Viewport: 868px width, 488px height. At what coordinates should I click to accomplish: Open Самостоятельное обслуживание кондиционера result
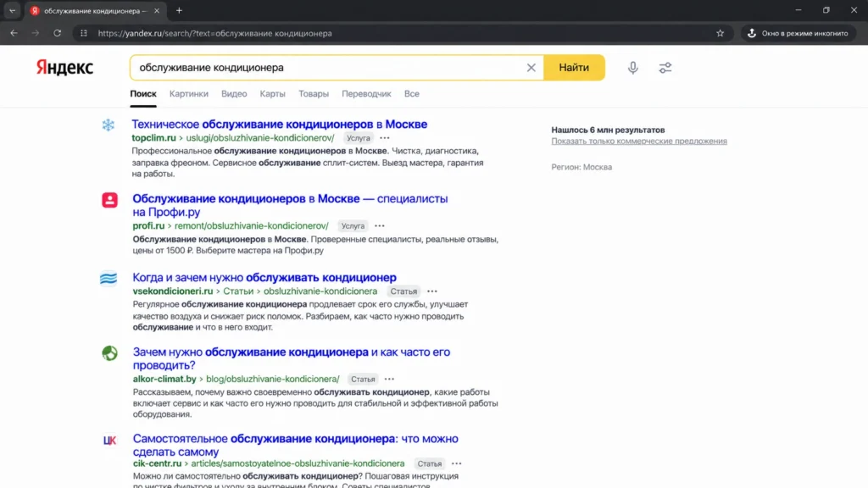(296, 445)
